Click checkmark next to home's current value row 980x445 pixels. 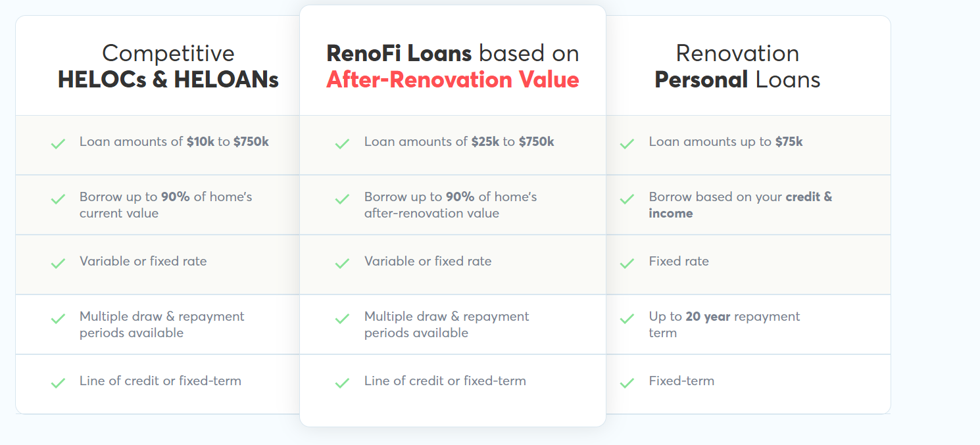coord(58,199)
